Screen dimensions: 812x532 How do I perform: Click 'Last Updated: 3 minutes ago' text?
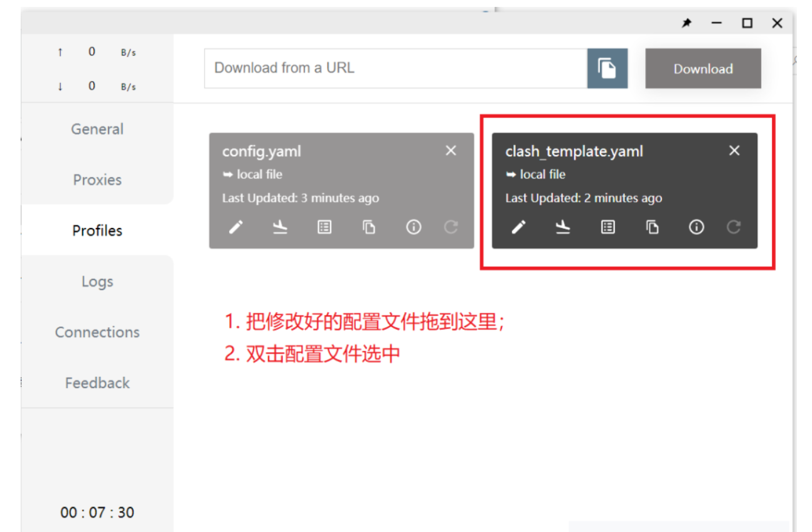click(x=301, y=198)
